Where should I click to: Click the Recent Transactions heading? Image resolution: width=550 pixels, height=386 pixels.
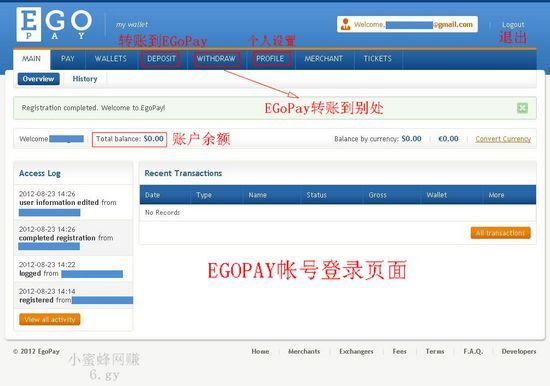click(183, 173)
